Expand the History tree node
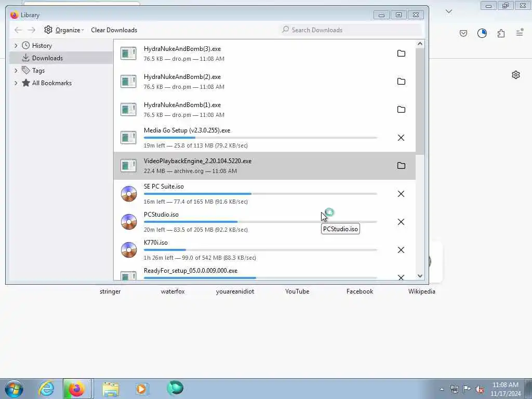The width and height of the screenshot is (532, 399). pyautogui.click(x=16, y=46)
